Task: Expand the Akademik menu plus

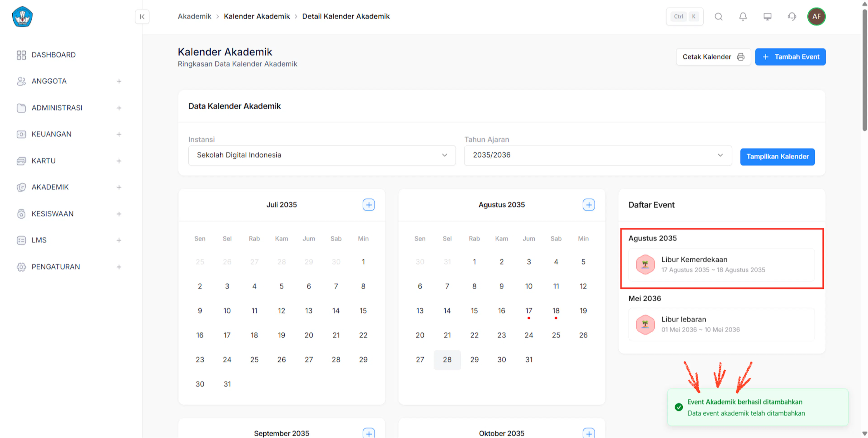Action: coord(119,187)
